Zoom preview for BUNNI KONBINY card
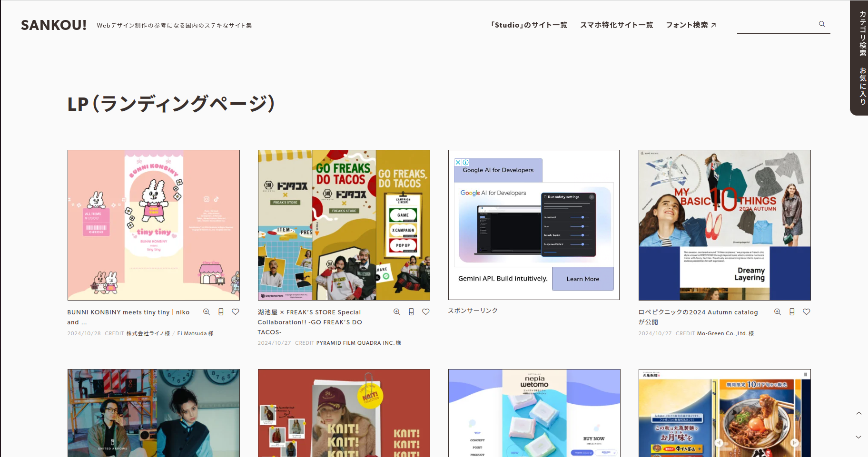 tap(207, 312)
